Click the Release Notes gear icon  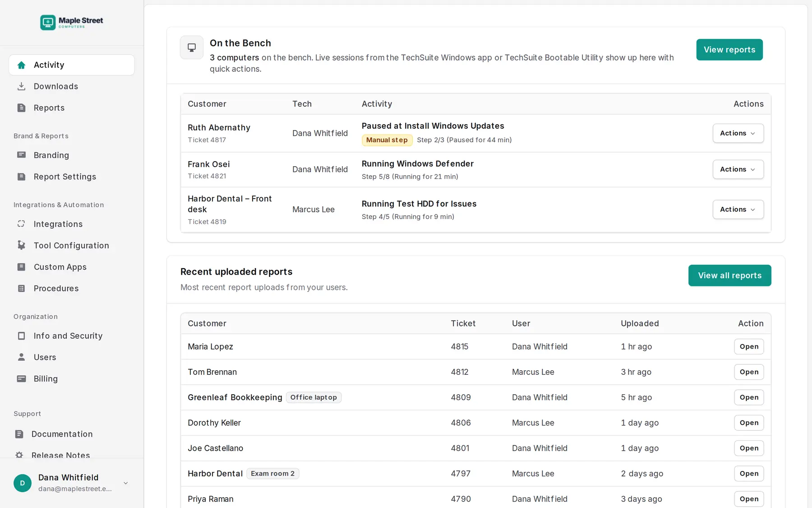(x=19, y=455)
